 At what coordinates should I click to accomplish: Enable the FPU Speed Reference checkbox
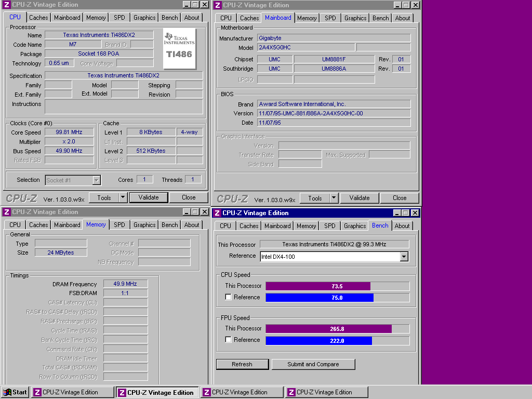click(x=229, y=340)
